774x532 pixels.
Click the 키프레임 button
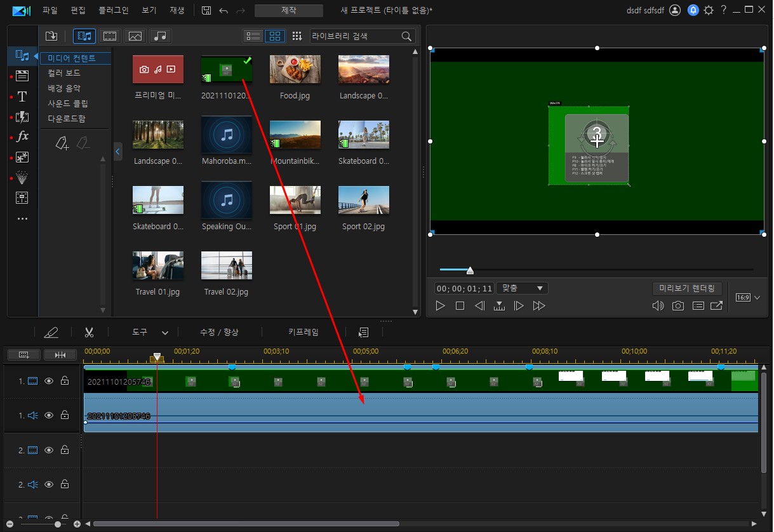[x=304, y=332]
